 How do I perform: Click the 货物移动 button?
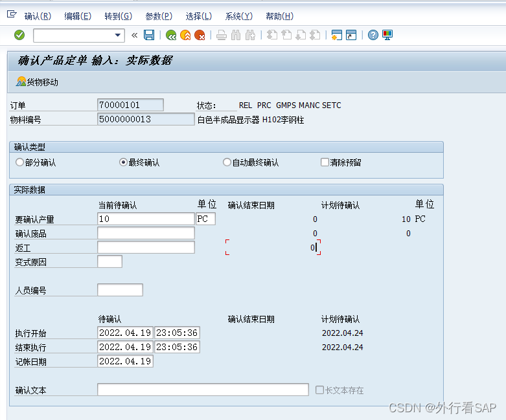click(x=37, y=82)
